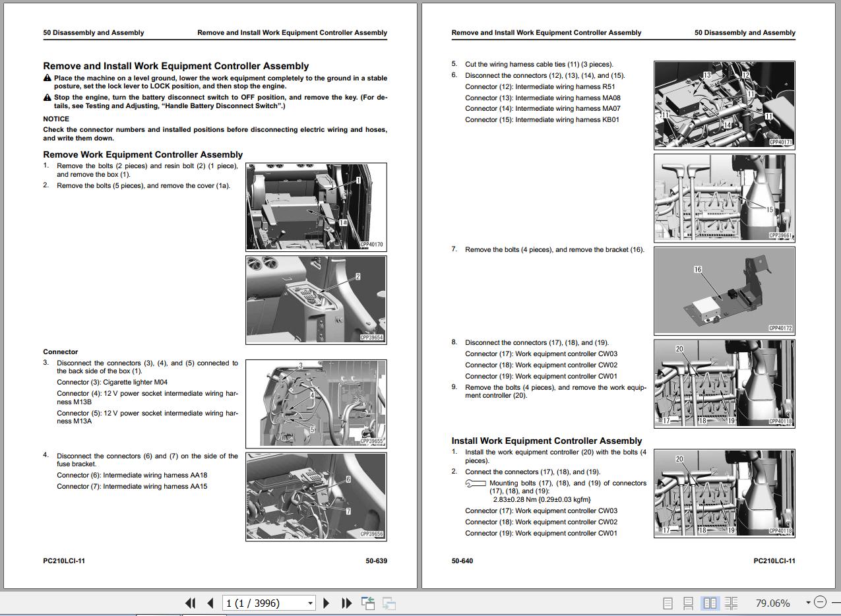Click text 'Connector (13): Intermediate wiring harness MA08'
This screenshot has width=841, height=616.
click(543, 98)
